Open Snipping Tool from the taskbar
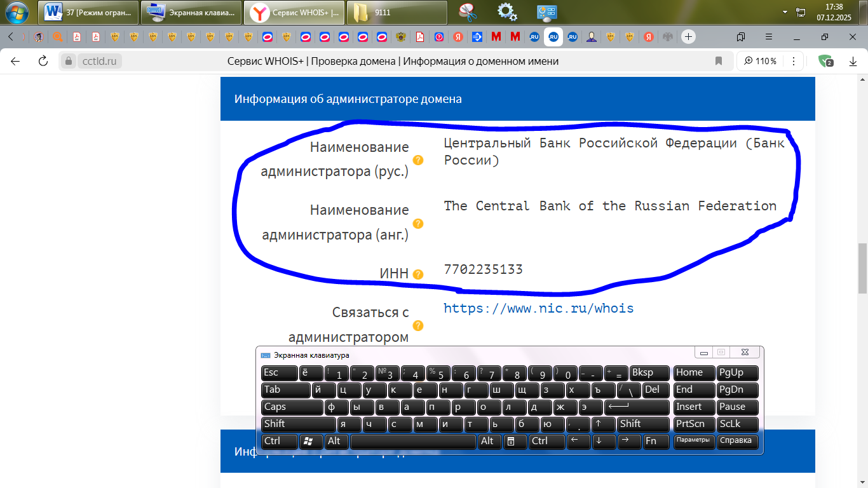The height and width of the screenshot is (488, 868). [470, 12]
